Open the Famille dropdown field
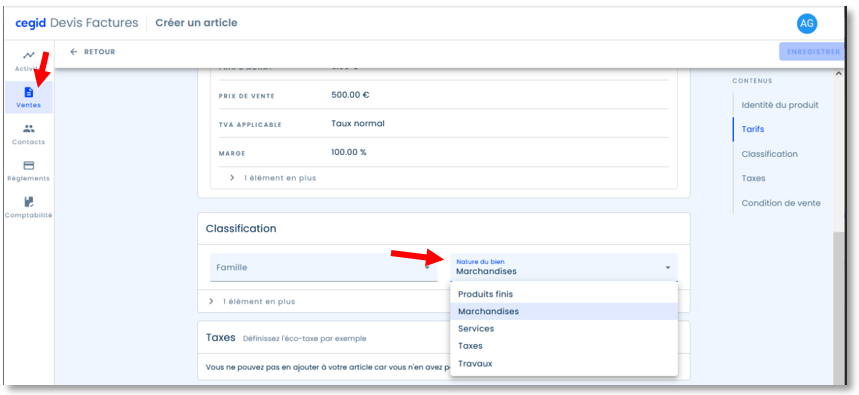This screenshot has height=395, width=859. coord(323,267)
